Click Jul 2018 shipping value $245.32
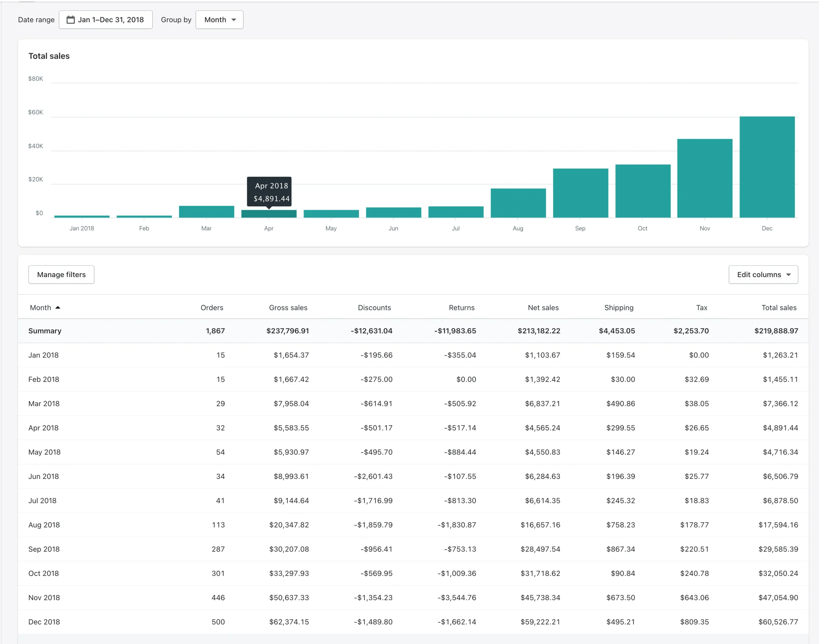Screen dimensions: 819x644 (621, 500)
